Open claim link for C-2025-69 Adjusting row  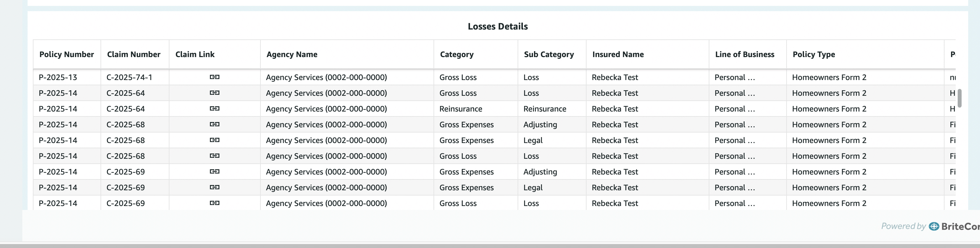(214, 172)
